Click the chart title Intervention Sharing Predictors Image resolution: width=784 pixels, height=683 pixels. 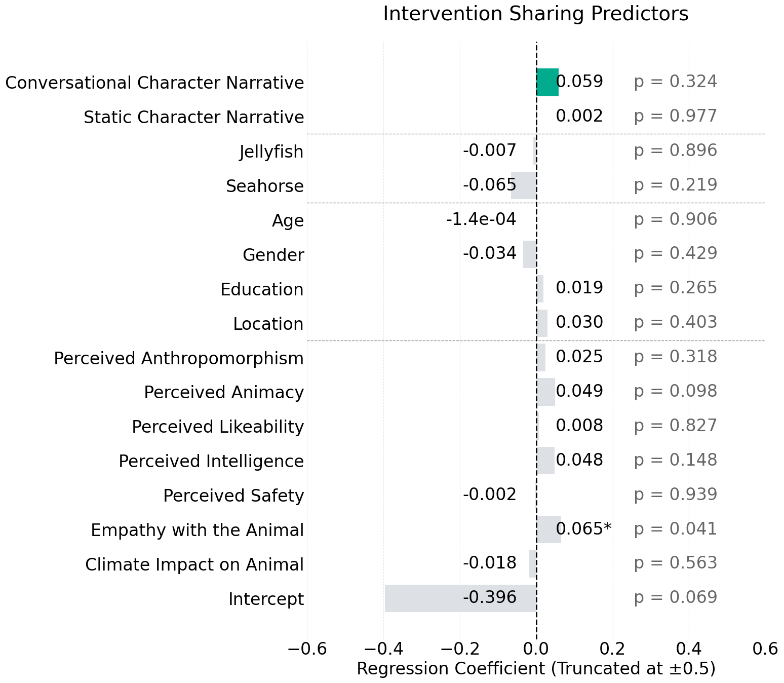[x=535, y=14]
